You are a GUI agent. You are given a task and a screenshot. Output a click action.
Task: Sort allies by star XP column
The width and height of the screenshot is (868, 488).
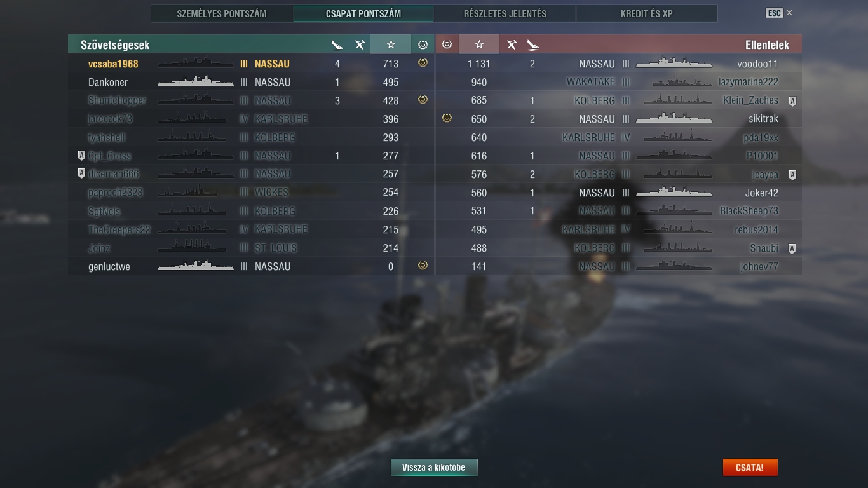pos(391,44)
